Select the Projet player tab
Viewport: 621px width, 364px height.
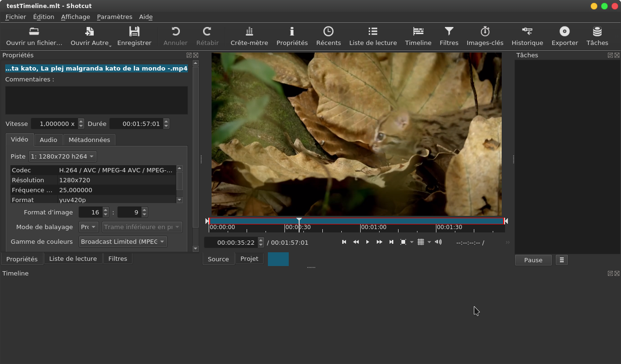249,258
